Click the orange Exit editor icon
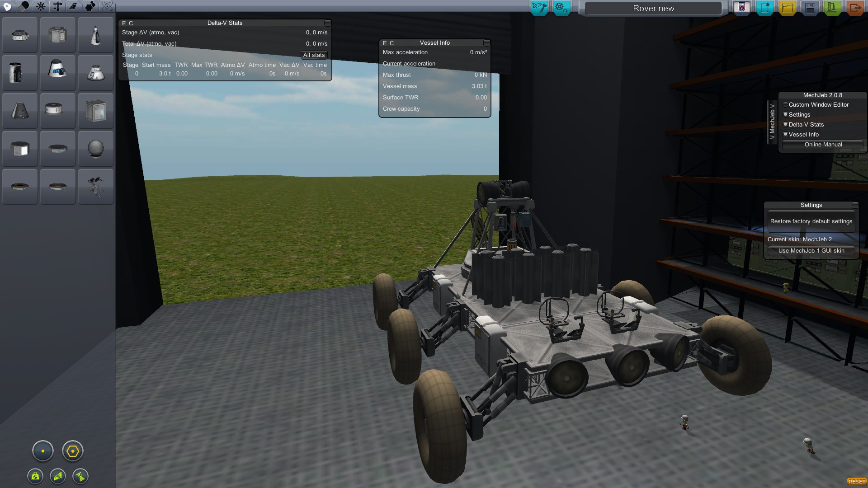The width and height of the screenshot is (868, 488). click(854, 8)
